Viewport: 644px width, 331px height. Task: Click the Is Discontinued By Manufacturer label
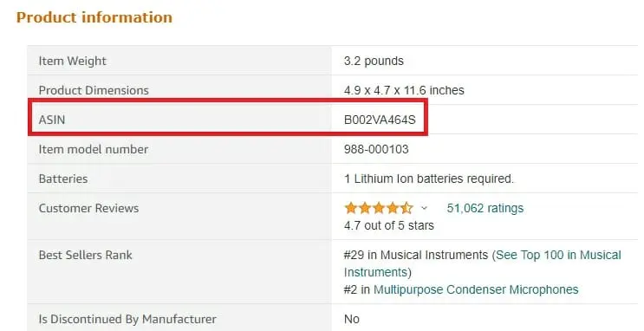[127, 319]
